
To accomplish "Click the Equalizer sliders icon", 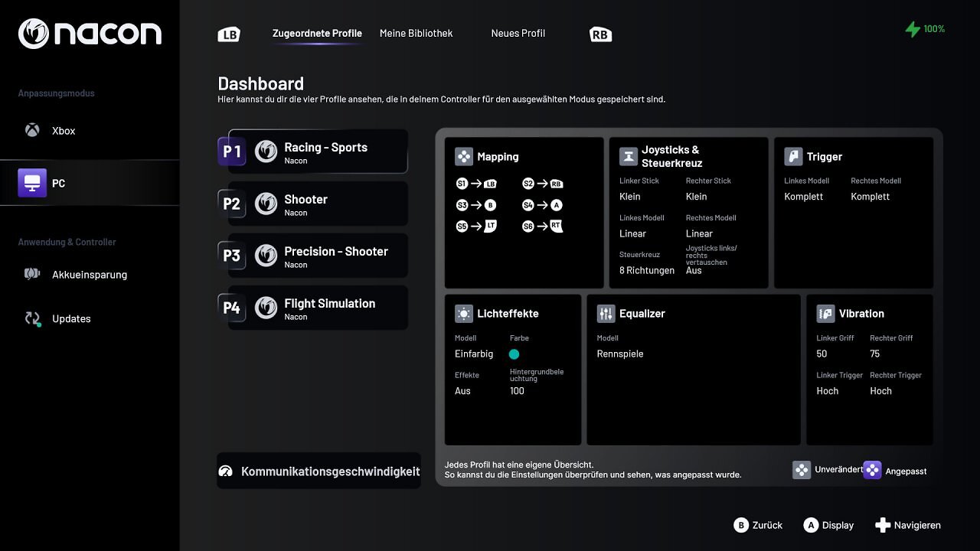I will [x=606, y=313].
